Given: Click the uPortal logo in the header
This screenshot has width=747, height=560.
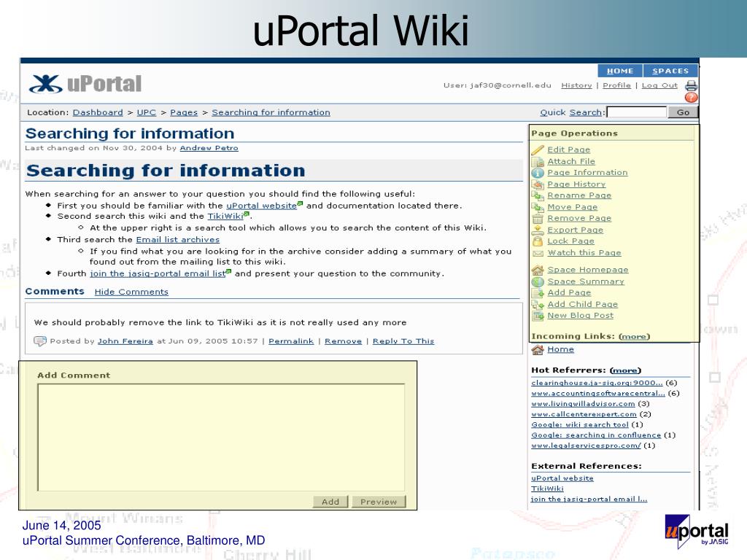Looking at the screenshot, I should (x=85, y=84).
